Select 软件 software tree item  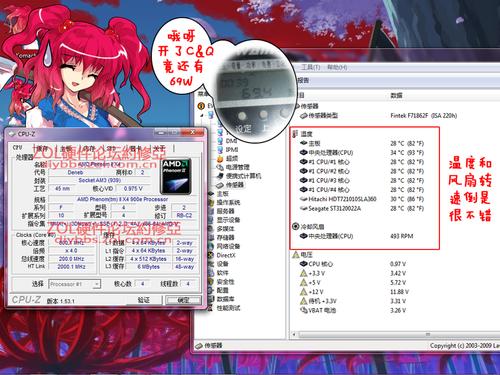pos(222,273)
